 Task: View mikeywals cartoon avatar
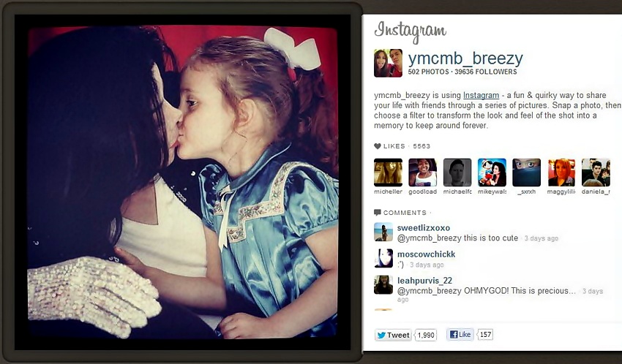pyautogui.click(x=492, y=172)
